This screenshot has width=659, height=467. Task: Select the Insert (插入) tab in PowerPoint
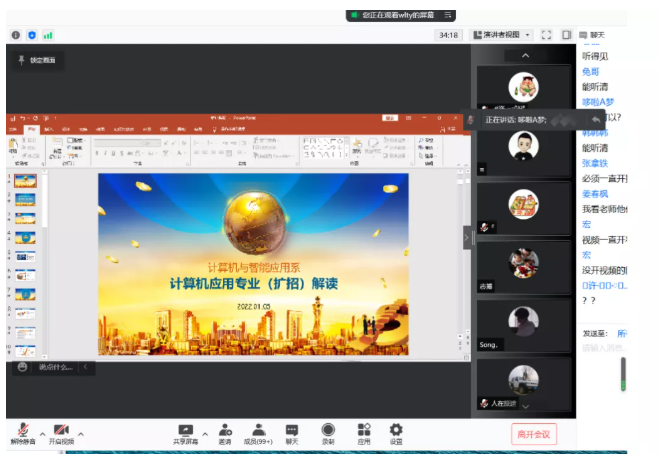click(49, 129)
